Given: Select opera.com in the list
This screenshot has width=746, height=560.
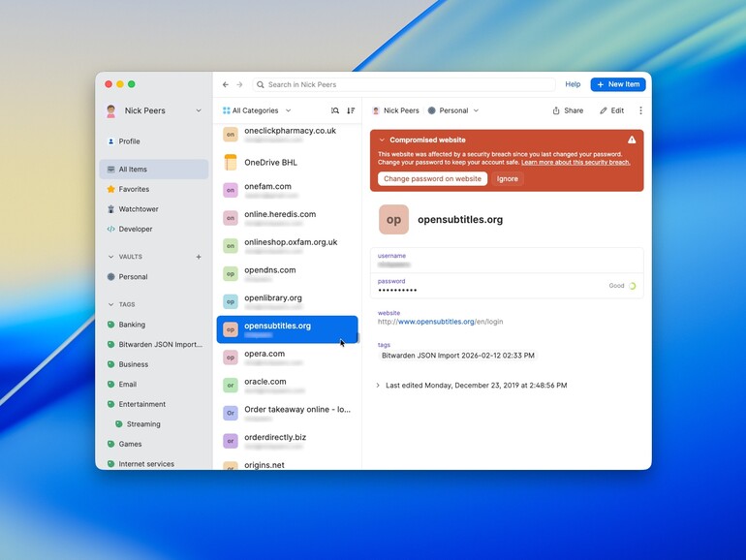Looking at the screenshot, I should 287,358.
